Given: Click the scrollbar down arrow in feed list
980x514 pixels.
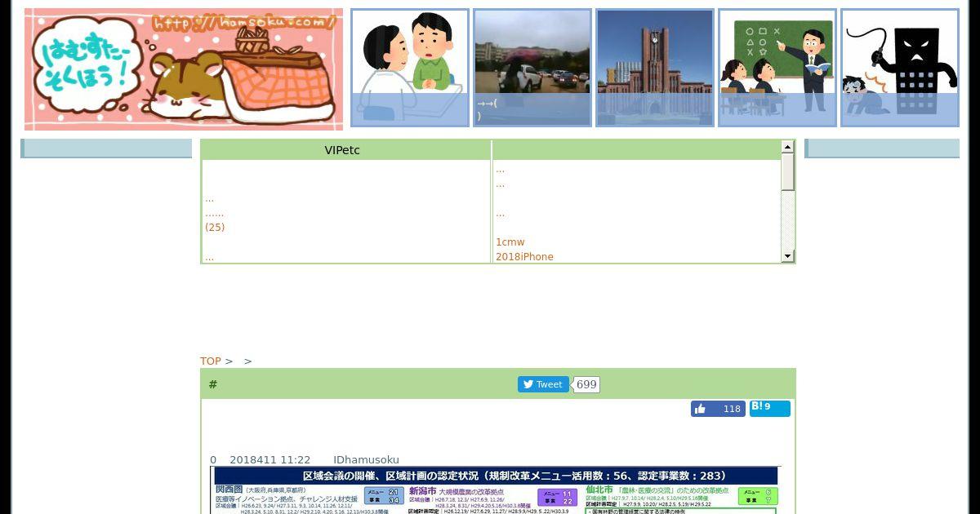Looking at the screenshot, I should coord(788,256).
